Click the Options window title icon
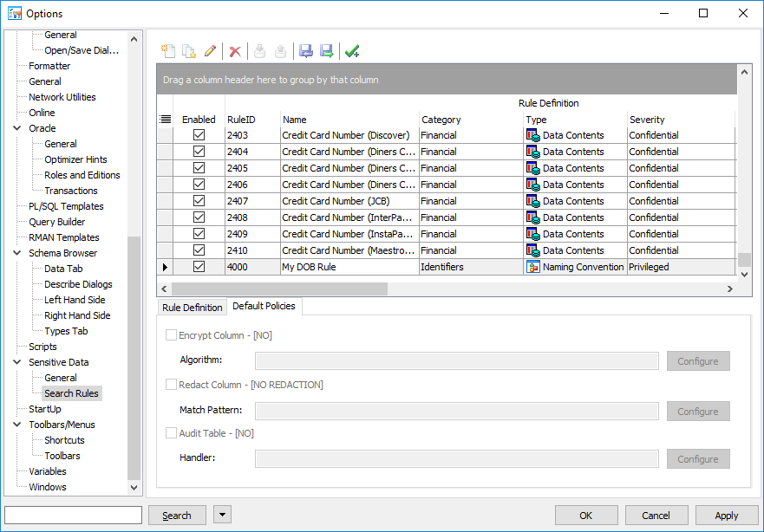The image size is (764, 532). tap(15, 13)
